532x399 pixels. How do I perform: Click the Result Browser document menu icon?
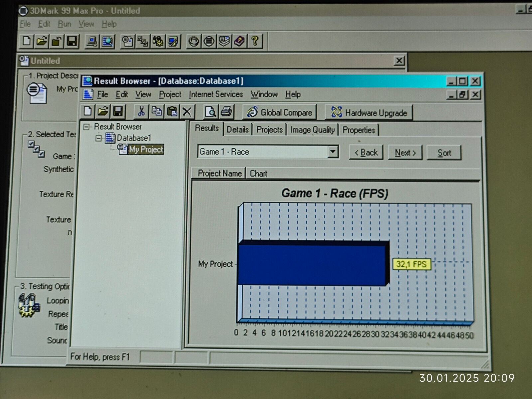pos(88,94)
